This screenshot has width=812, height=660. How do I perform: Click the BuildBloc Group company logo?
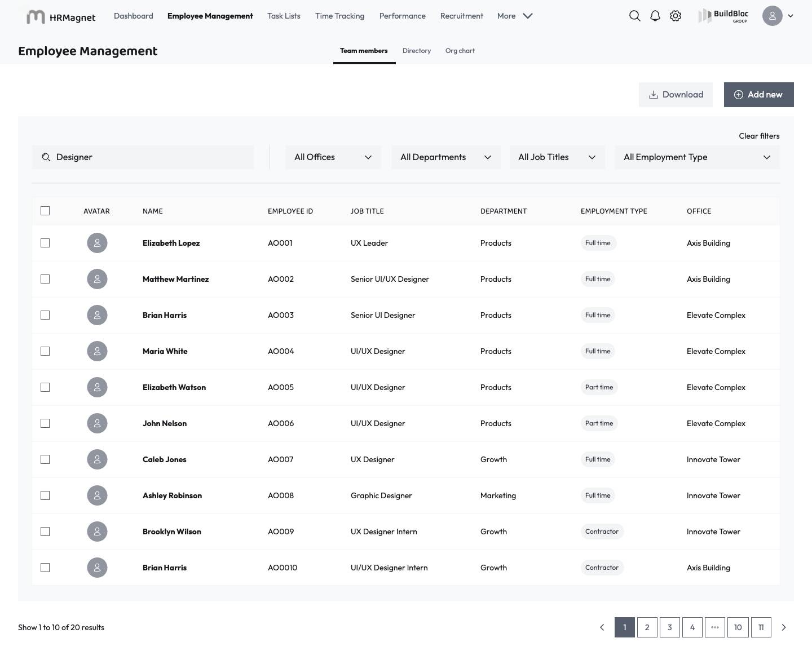[723, 16]
